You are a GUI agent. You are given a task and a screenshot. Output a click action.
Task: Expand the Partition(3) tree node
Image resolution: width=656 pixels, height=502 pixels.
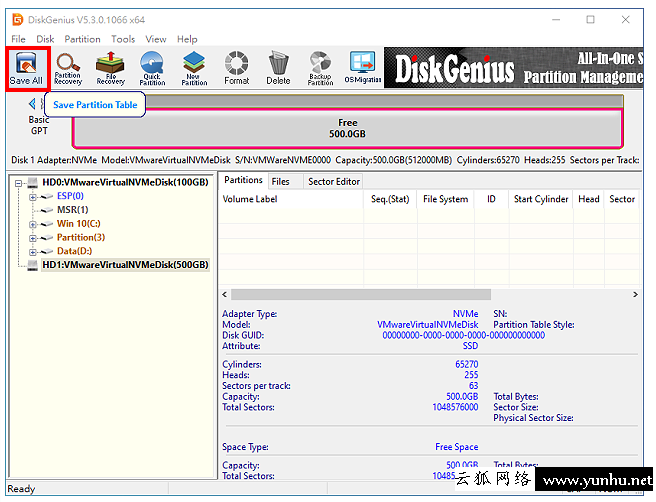click(x=33, y=238)
